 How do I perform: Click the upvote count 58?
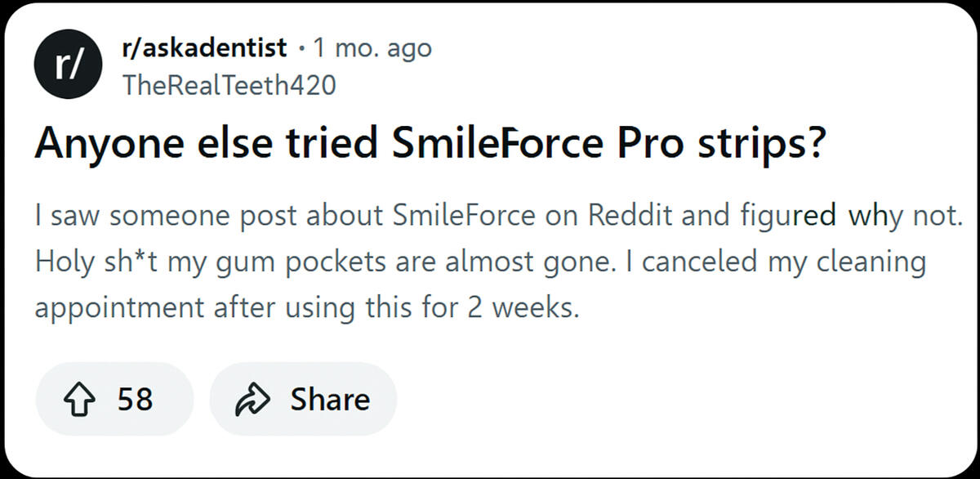[x=135, y=400]
